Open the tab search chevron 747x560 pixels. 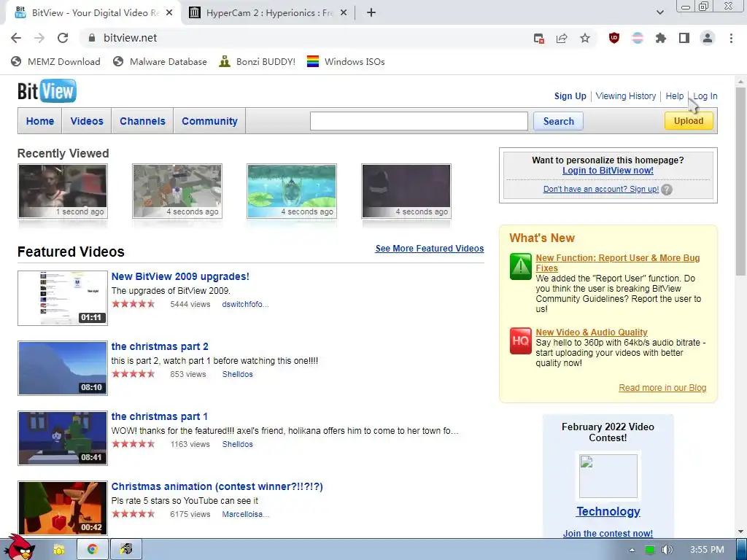click(x=659, y=12)
